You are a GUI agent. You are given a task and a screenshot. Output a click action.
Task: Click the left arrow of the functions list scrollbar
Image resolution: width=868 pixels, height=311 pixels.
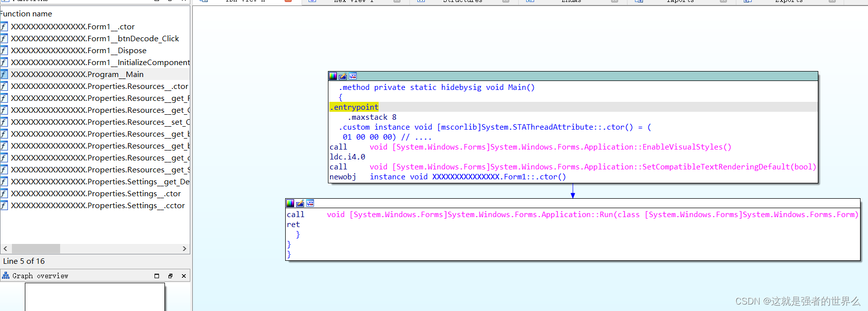click(5, 248)
